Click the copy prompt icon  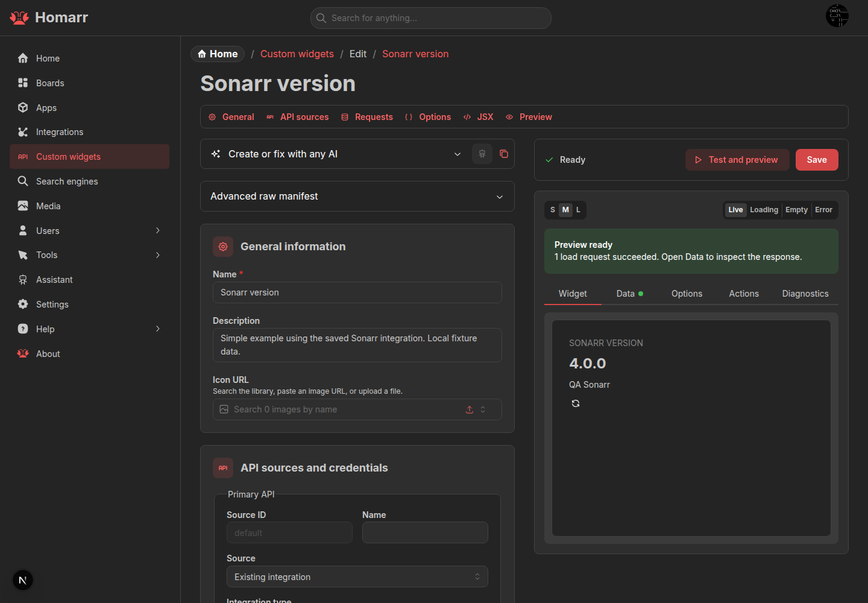504,154
